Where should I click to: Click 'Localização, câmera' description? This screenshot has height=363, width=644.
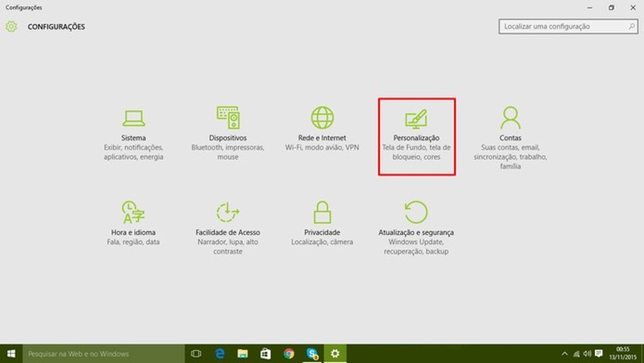[x=322, y=242]
